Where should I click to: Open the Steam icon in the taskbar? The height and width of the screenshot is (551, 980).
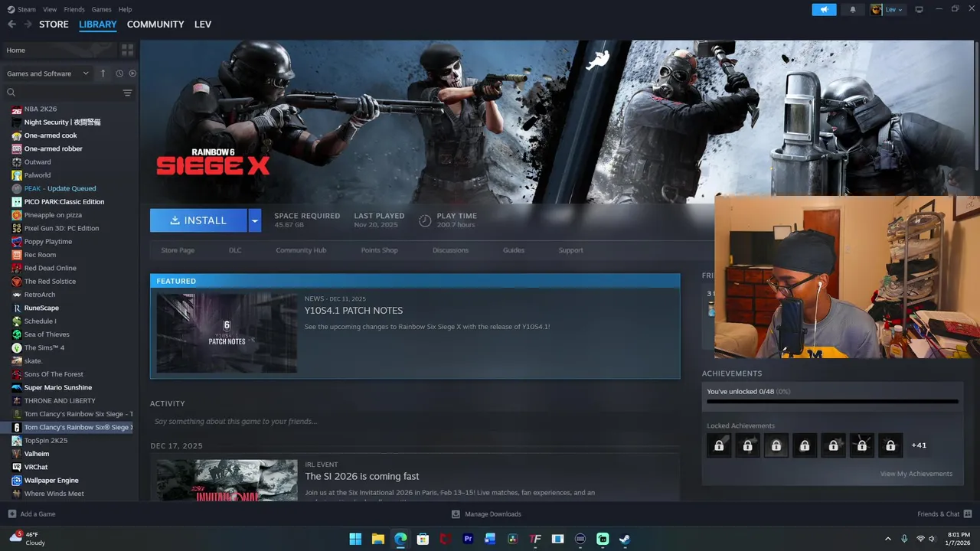[625, 539]
